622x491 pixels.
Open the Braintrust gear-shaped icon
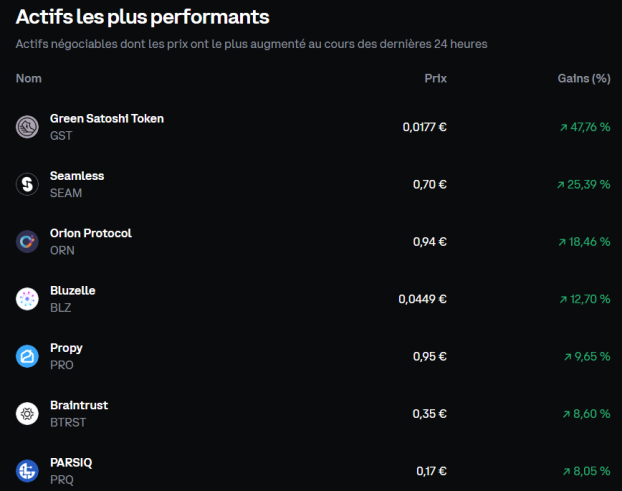pyautogui.click(x=27, y=414)
